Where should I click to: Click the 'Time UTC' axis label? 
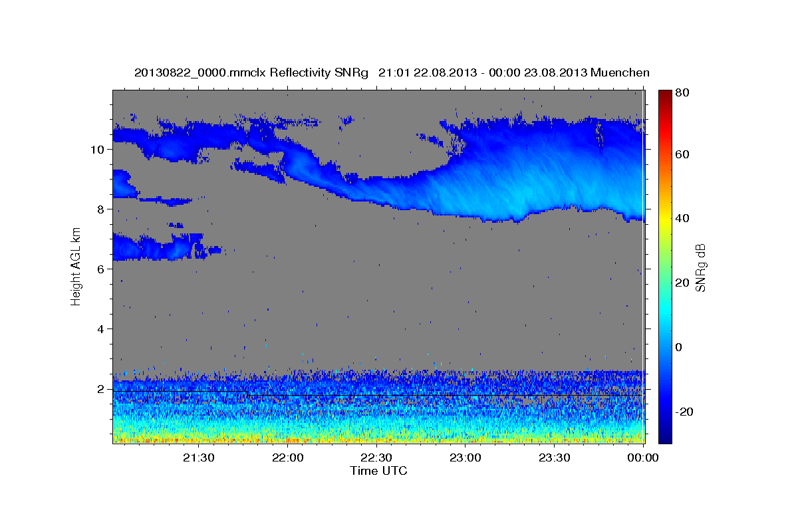tap(378, 471)
